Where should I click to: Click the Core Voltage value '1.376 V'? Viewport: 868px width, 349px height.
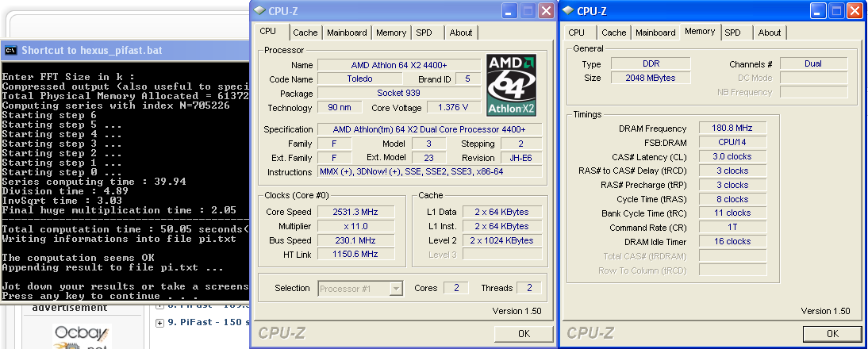(x=452, y=108)
